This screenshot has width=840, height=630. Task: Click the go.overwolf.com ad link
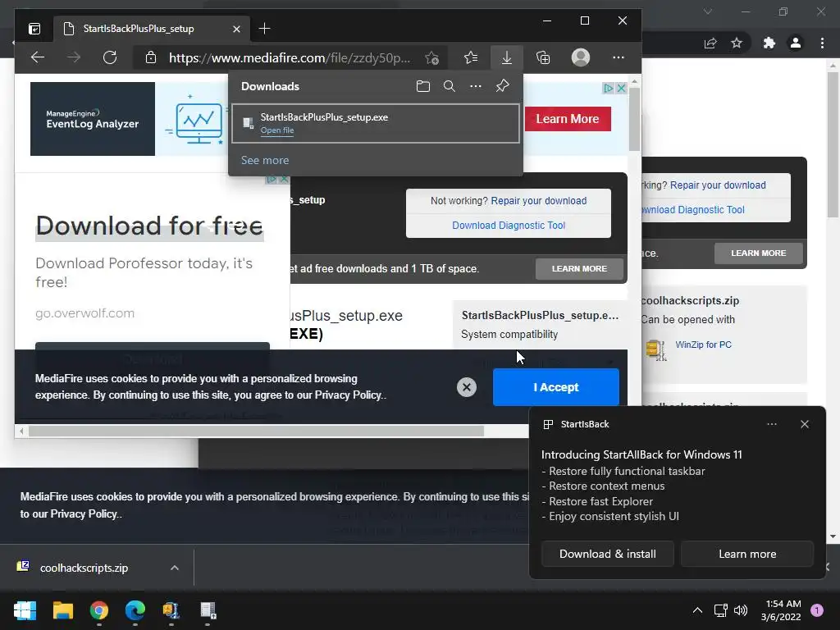(x=84, y=313)
